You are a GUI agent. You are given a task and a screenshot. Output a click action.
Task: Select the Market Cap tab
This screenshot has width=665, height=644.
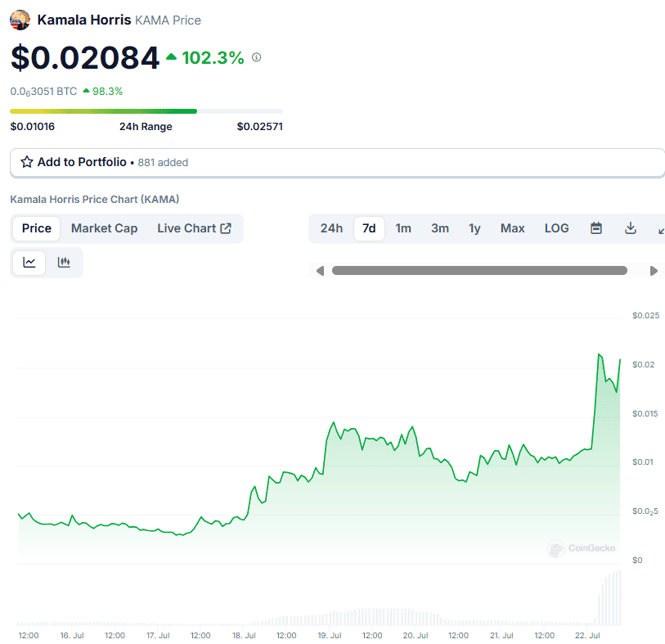coord(105,228)
